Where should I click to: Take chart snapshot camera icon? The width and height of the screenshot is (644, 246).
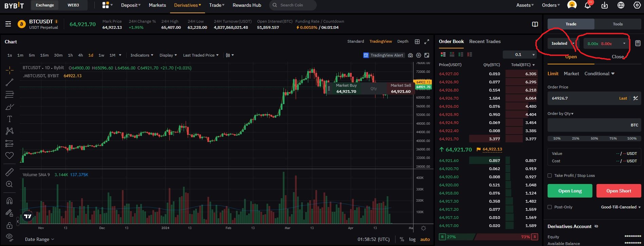(410, 55)
